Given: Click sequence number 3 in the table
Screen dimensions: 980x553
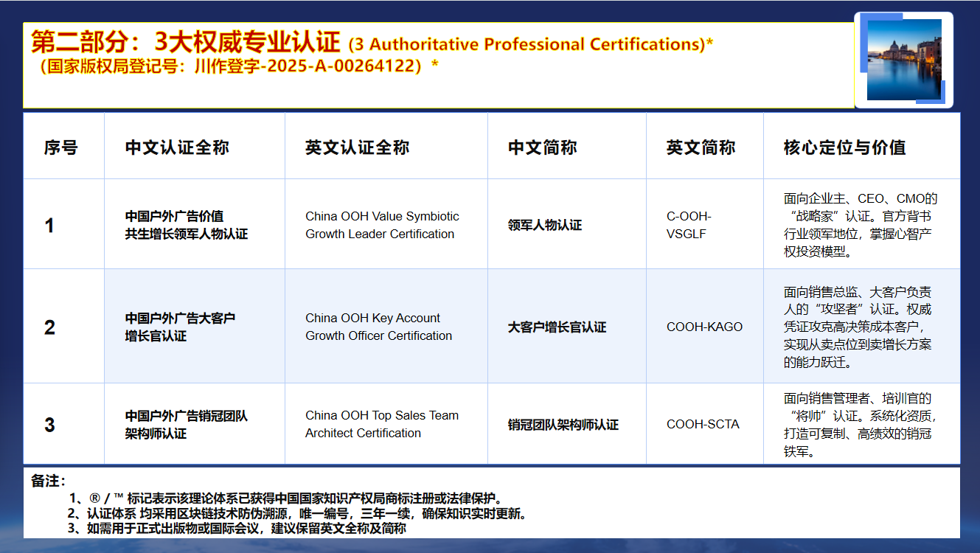Looking at the screenshot, I should coord(49,424).
